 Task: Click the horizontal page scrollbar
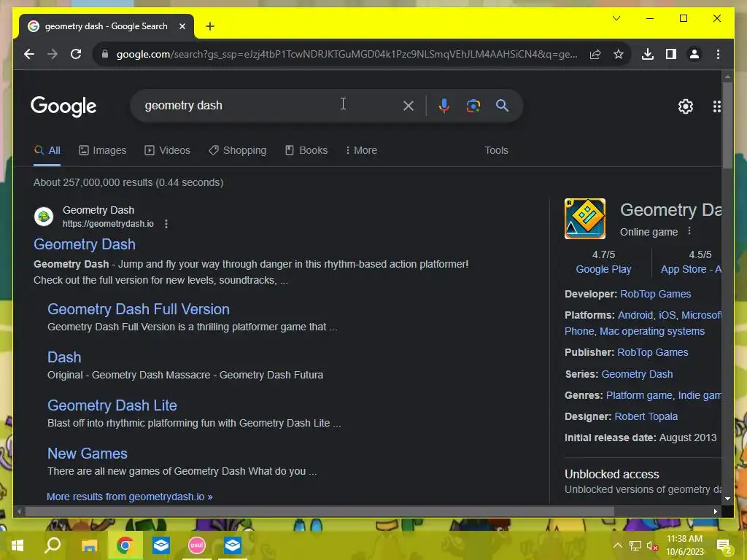click(320, 511)
